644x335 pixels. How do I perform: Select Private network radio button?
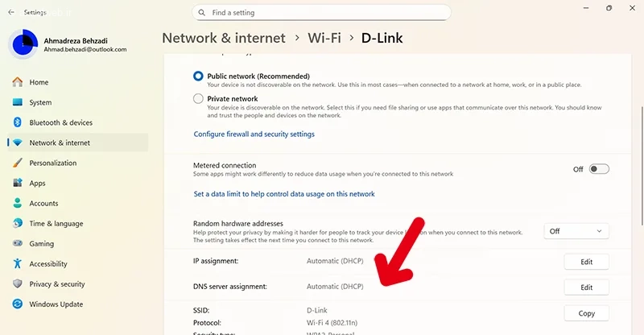coord(199,99)
